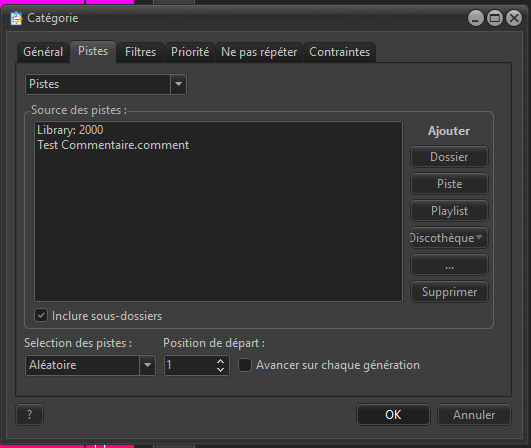This screenshot has width=531, height=448.
Task: Enable Avancer sur chaque génération
Action: [x=245, y=365]
